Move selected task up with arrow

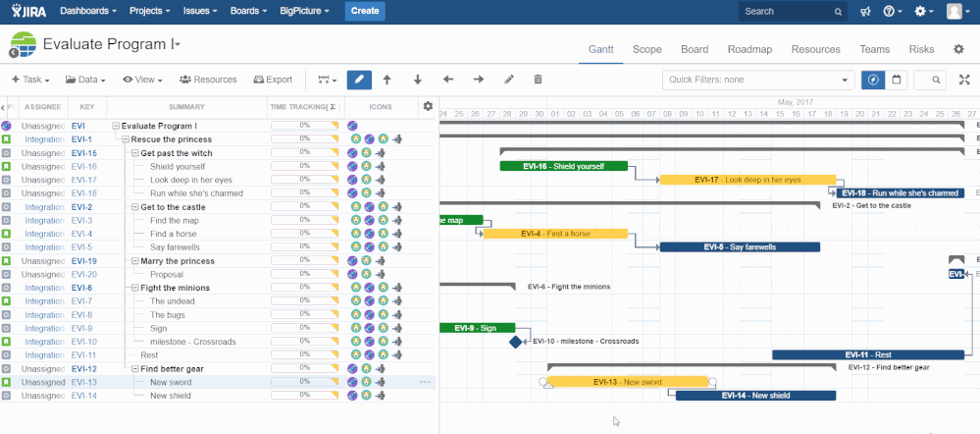pyautogui.click(x=387, y=80)
